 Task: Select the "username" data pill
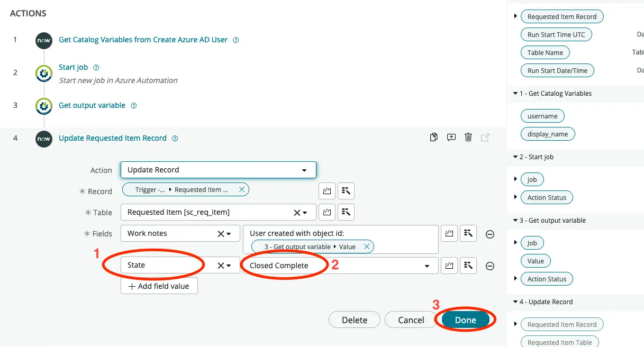point(542,115)
